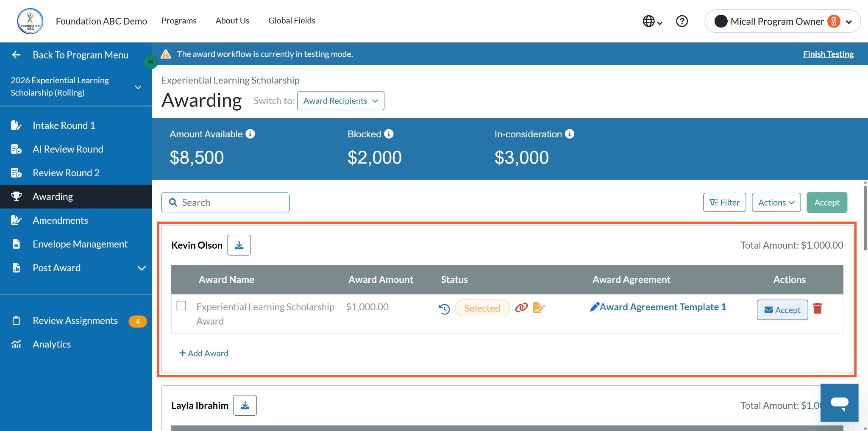Click the Review Round 2 icon

[x=16, y=173]
